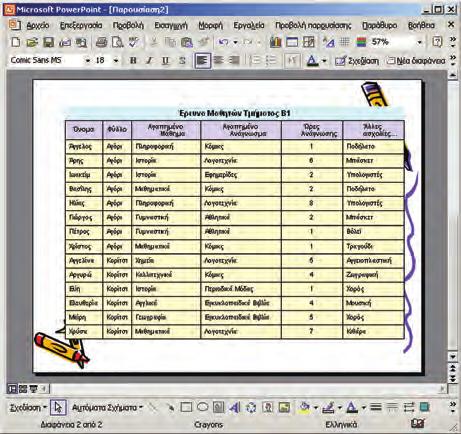
Task: Open the Αρχείο menu
Action: [x=38, y=25]
